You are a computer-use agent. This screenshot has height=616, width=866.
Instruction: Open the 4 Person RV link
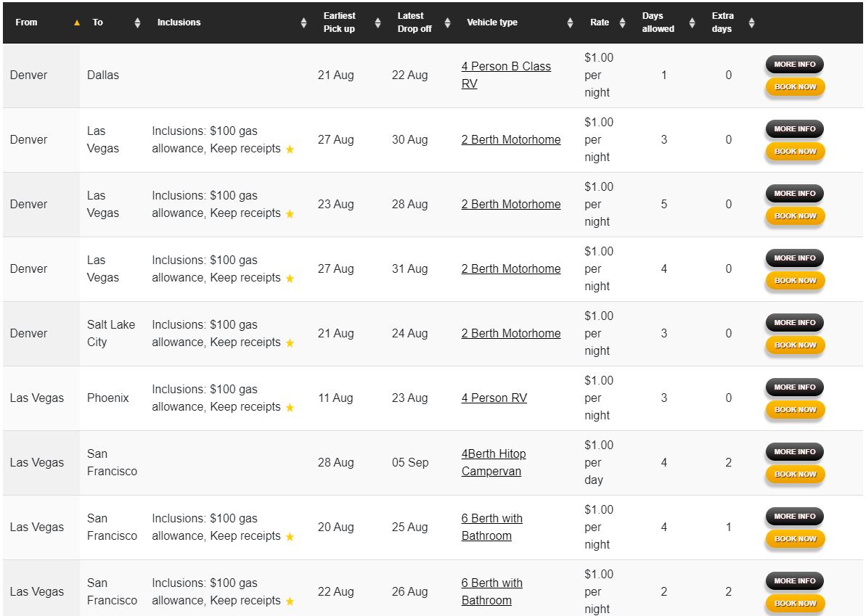(494, 398)
